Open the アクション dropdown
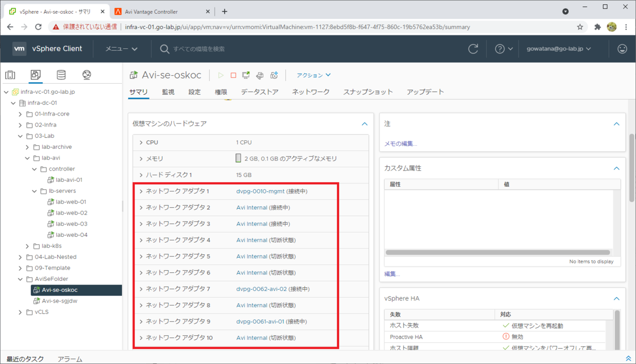This screenshot has height=364, width=636. tap(314, 75)
